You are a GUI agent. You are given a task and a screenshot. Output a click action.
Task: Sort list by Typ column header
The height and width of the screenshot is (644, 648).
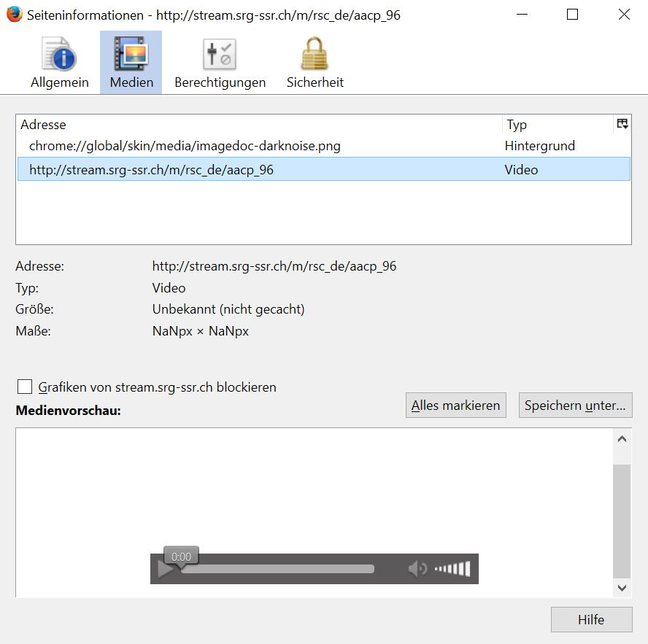click(x=558, y=124)
